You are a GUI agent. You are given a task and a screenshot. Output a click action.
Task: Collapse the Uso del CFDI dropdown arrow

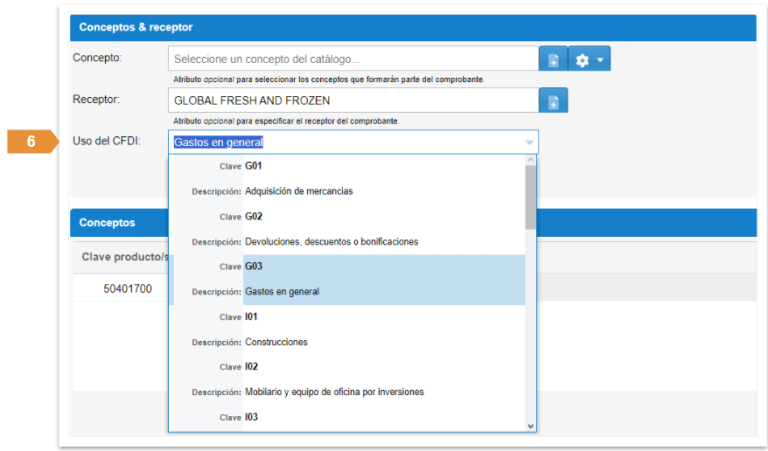coord(529,142)
